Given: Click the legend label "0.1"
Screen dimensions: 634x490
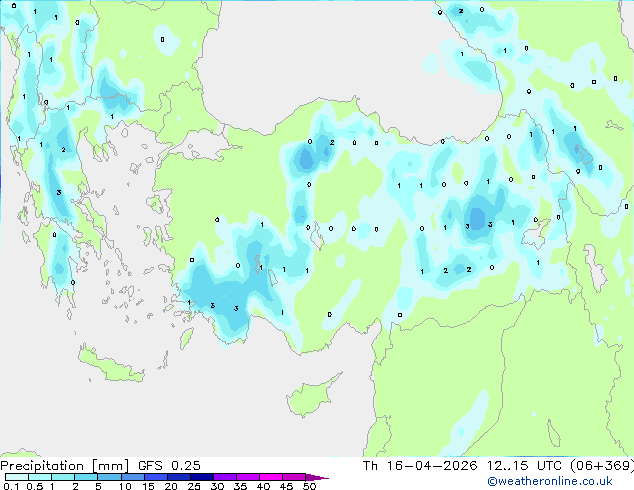Looking at the screenshot, I should click(11, 486).
